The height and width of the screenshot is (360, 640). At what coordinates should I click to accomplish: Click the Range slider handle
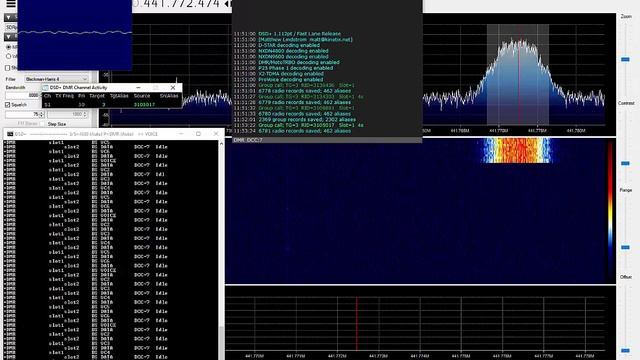tap(625, 247)
